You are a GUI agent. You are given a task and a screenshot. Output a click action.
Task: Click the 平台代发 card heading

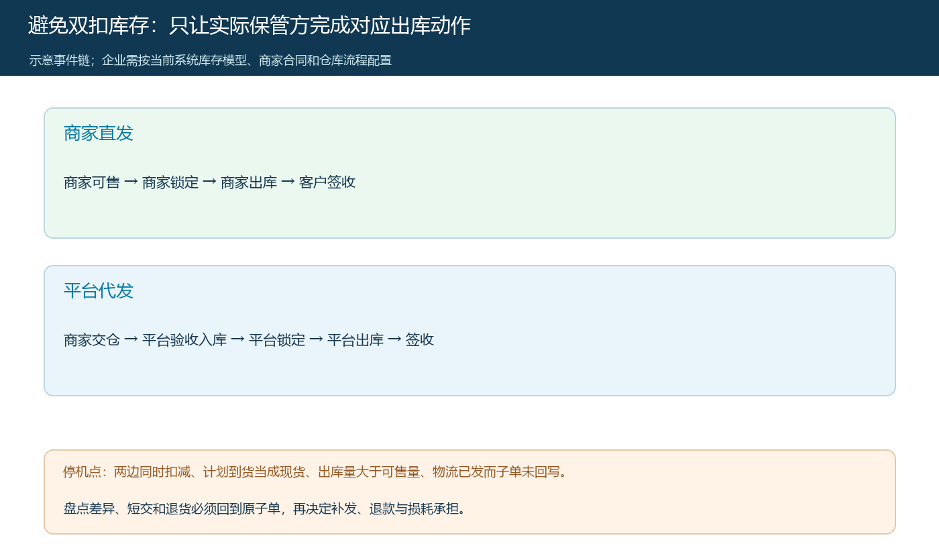tap(99, 290)
